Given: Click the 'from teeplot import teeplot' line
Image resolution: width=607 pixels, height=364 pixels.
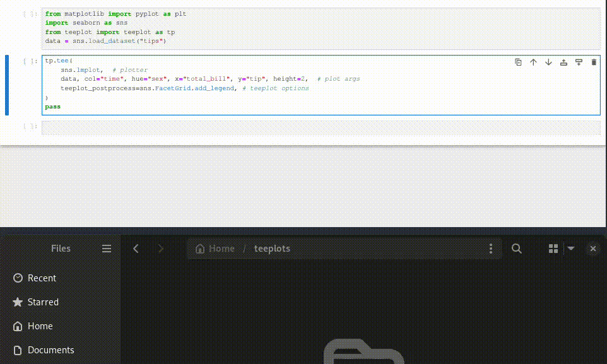Looking at the screenshot, I should (110, 32).
